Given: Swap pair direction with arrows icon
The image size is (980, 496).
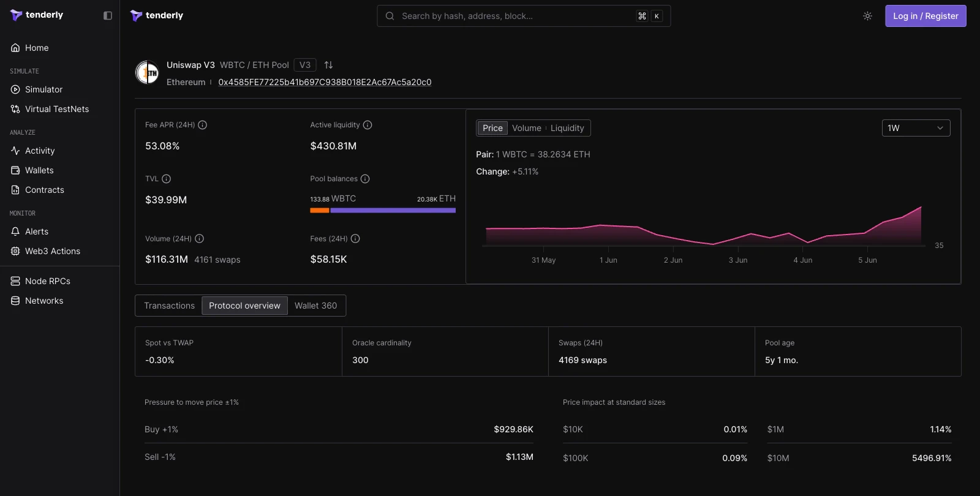Looking at the screenshot, I should (x=328, y=65).
